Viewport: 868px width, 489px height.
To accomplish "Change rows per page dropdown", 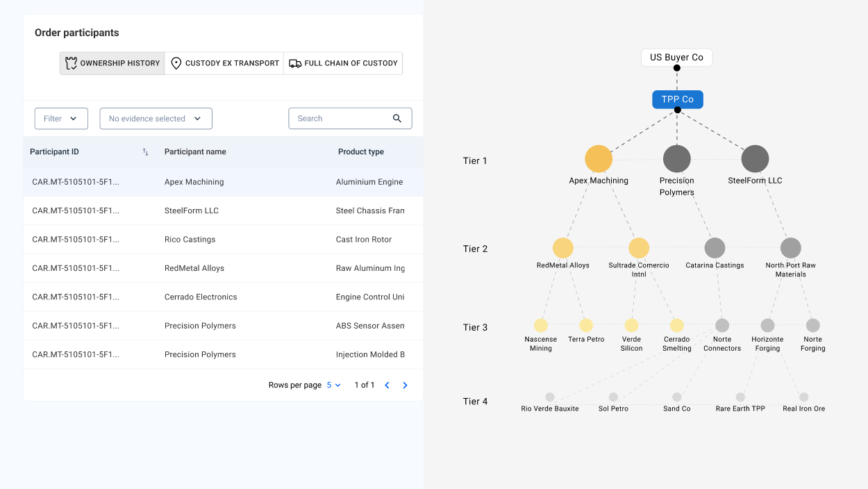I will click(x=334, y=385).
